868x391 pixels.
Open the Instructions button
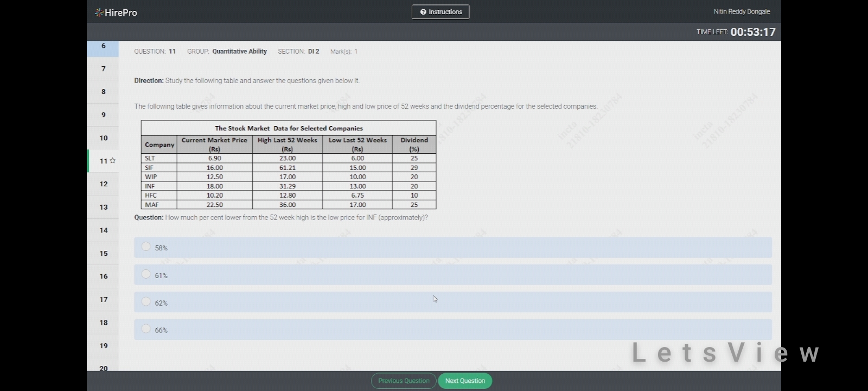coord(441,12)
